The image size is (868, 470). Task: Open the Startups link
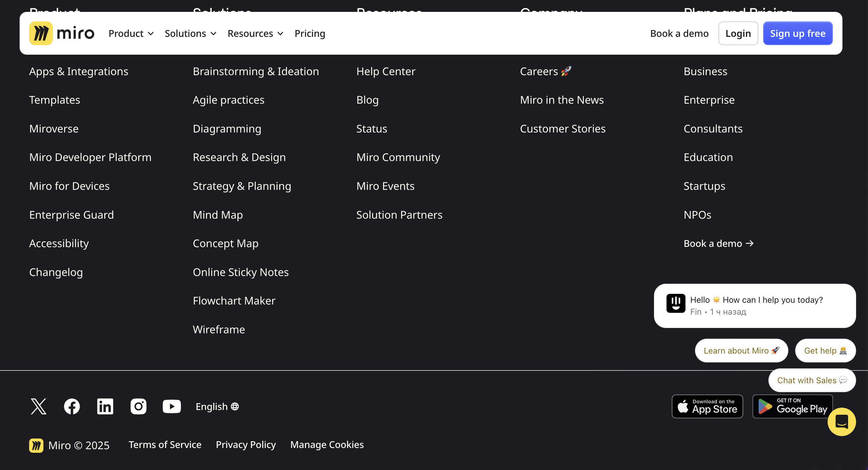coord(704,186)
